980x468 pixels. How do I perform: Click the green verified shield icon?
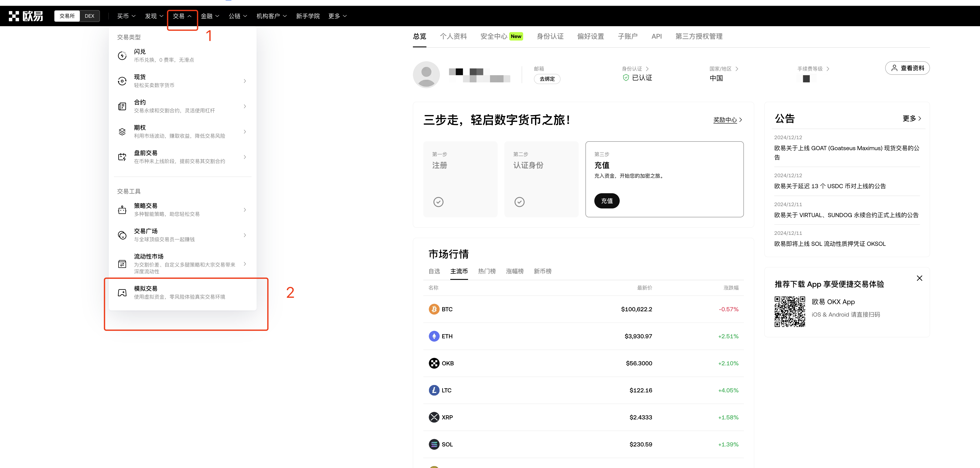[x=626, y=78]
